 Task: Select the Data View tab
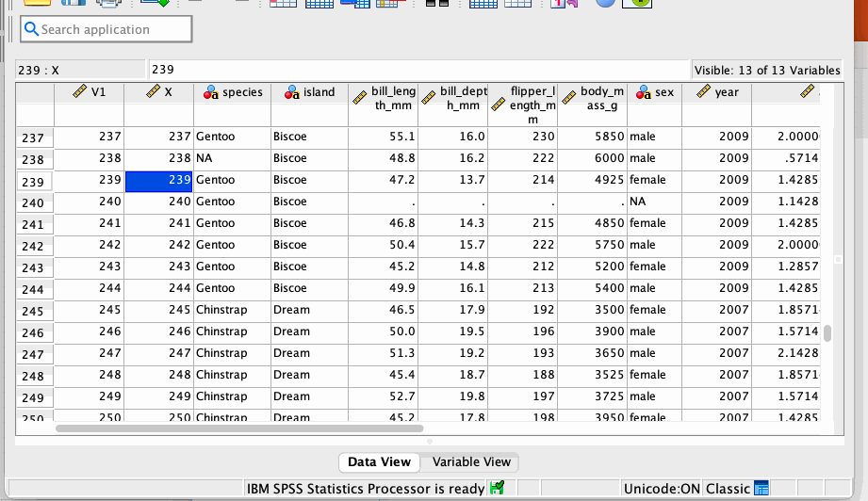coord(379,461)
